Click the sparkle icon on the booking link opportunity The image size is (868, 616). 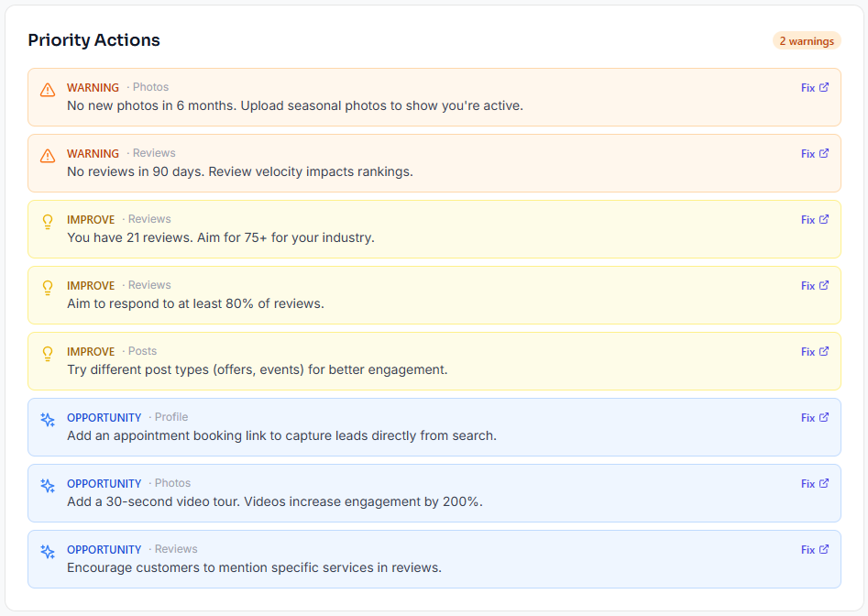(x=47, y=419)
